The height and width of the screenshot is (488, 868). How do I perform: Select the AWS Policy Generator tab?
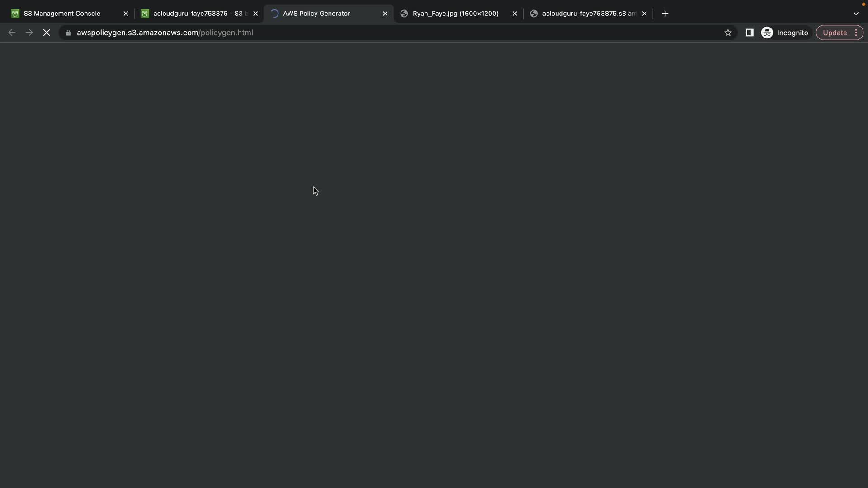click(316, 14)
